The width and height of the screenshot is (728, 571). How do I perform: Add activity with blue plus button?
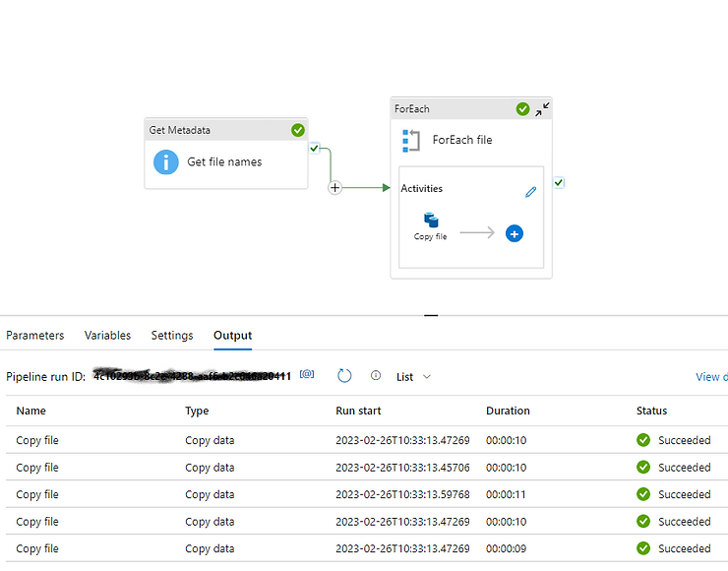pos(514,233)
